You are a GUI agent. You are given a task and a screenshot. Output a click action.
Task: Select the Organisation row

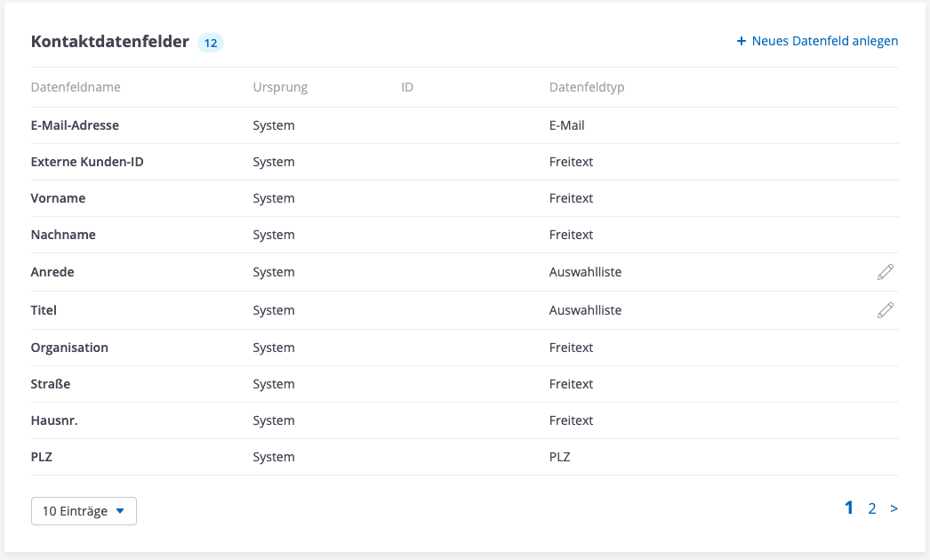click(x=69, y=348)
